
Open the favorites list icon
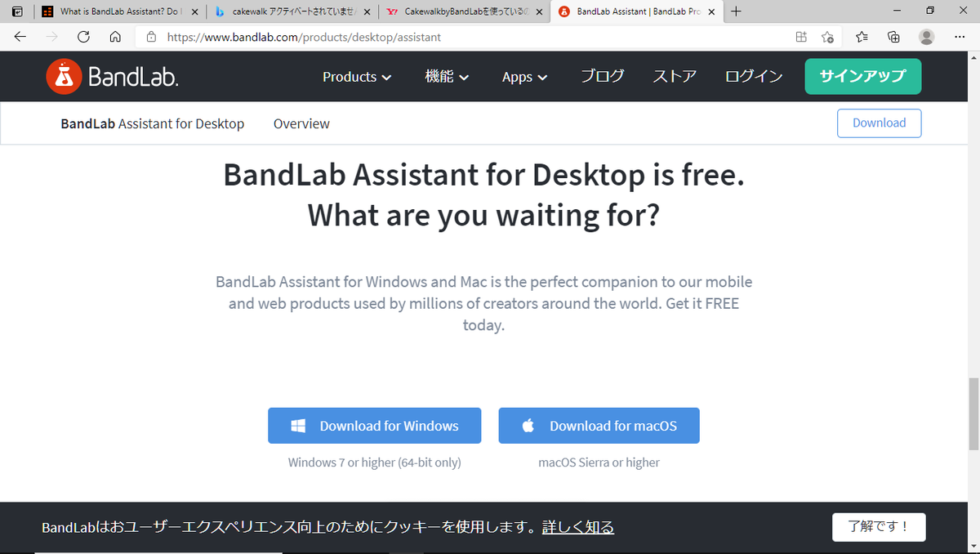click(862, 37)
